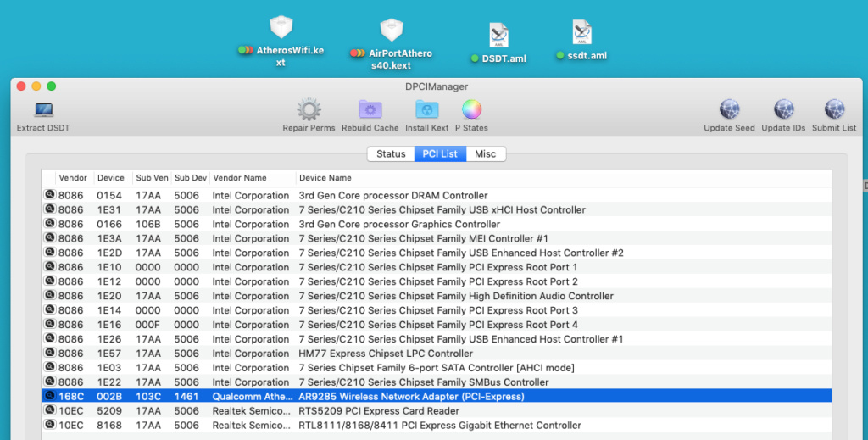Viewport: 868px width, 440px height.
Task: Select the PCI Express Root Port 3 row
Action: (x=437, y=310)
